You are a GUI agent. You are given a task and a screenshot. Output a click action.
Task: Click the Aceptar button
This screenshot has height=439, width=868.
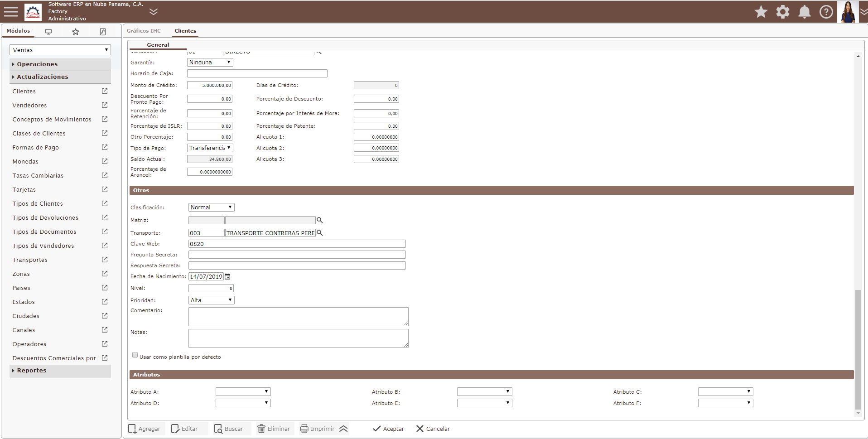pos(388,429)
